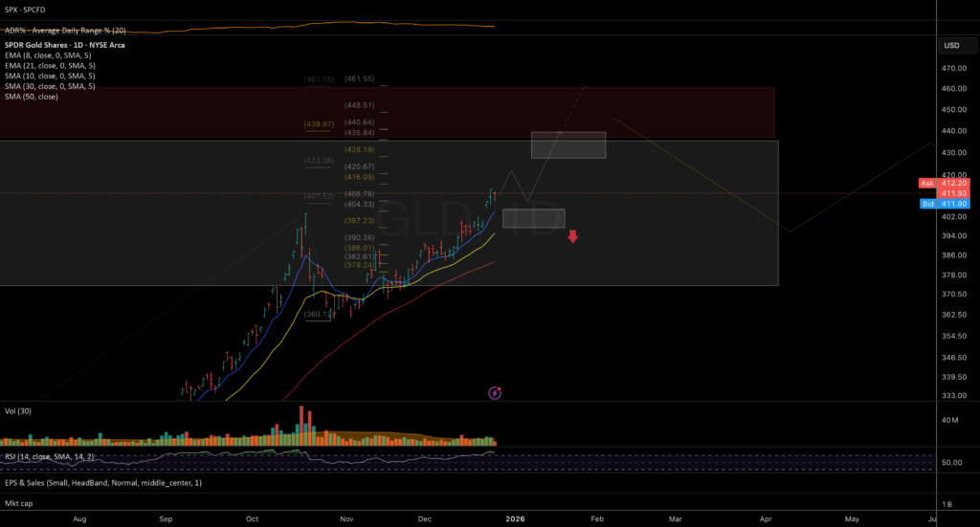Select the EMA 21 indicator legend
The image size is (980, 527).
(x=50, y=66)
